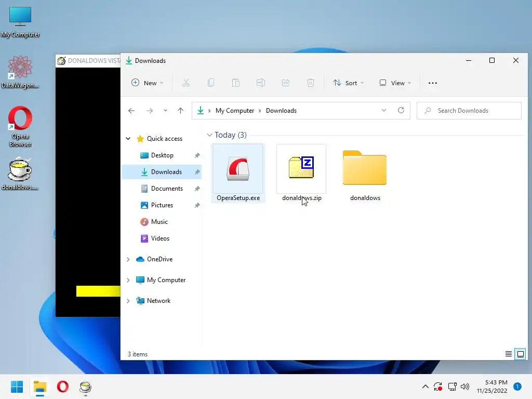Screen dimensions: 532x399
Task: Click the network tray icon
Action: click(x=452, y=387)
